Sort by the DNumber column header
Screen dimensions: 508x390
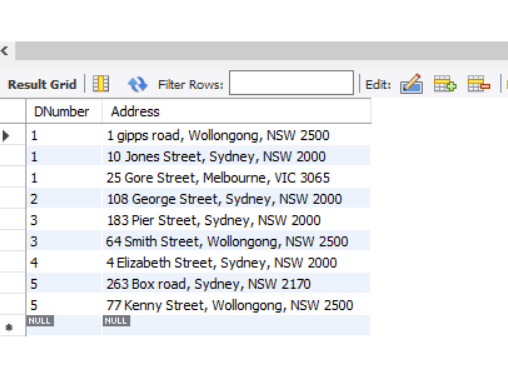point(64,111)
